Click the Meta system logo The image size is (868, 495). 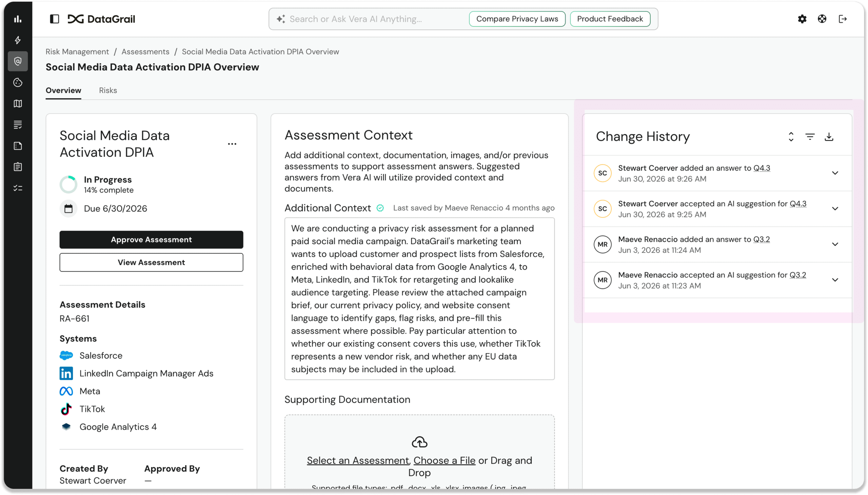pos(66,391)
